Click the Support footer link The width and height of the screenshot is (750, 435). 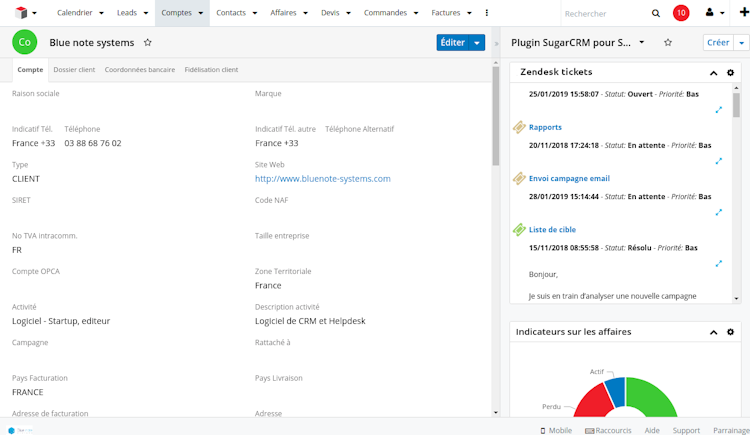tap(686, 431)
